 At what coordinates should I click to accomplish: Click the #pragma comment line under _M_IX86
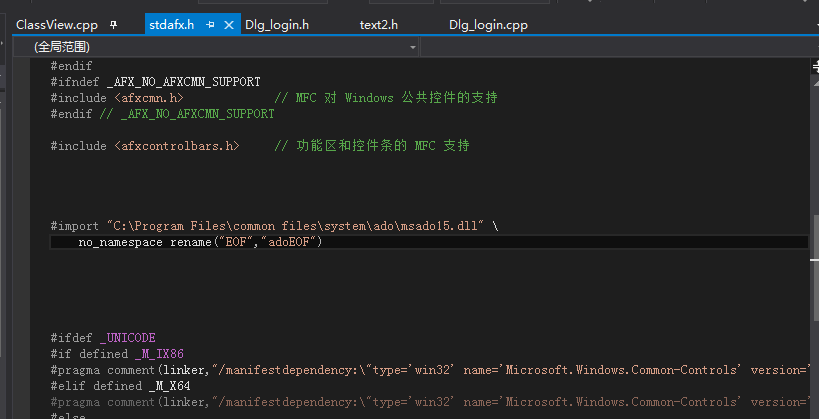(431, 370)
